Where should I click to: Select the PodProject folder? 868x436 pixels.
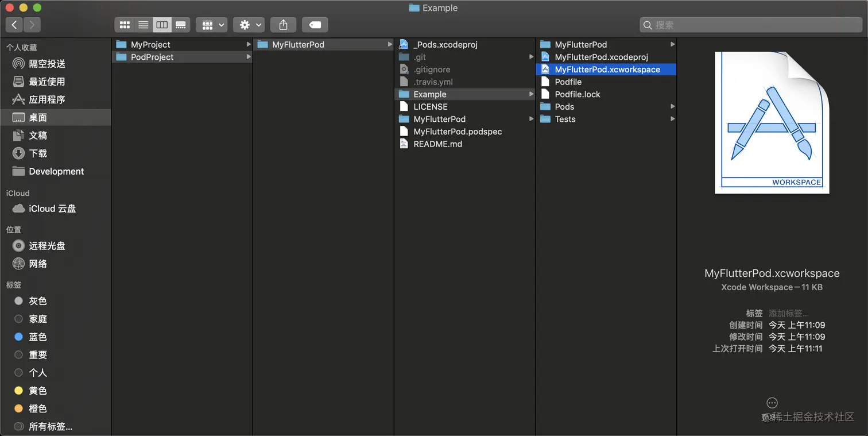point(182,57)
